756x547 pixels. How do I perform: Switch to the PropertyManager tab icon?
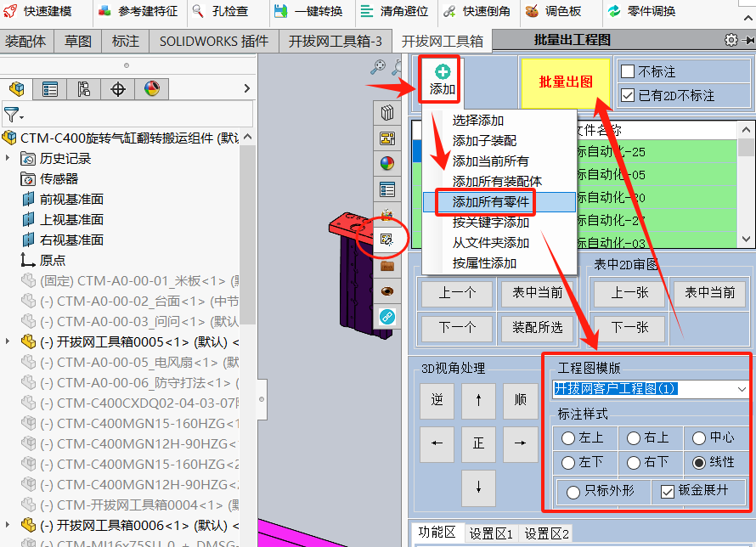point(50,88)
